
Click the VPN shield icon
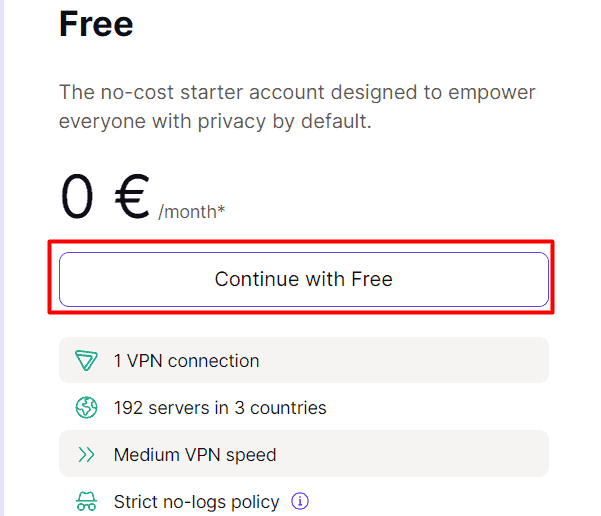pyautogui.click(x=86, y=361)
